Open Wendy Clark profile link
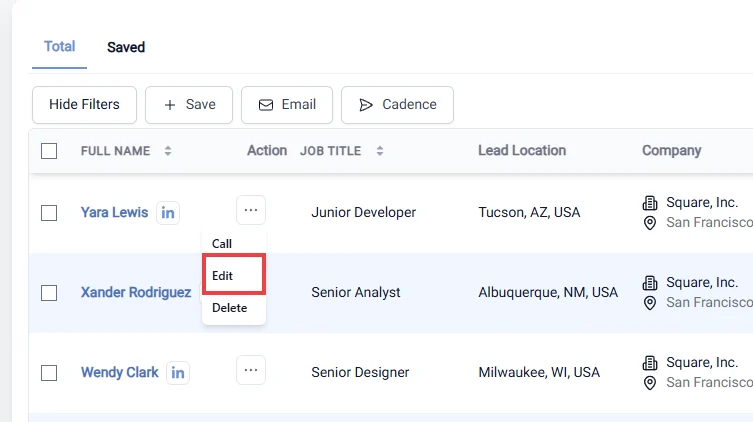 coord(120,372)
